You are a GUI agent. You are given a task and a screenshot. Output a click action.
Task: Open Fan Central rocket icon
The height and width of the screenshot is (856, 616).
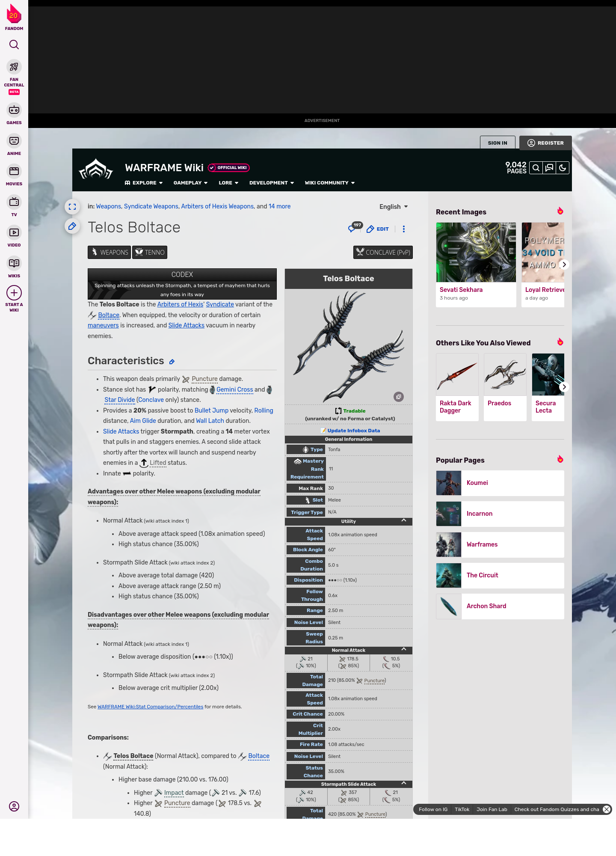(x=14, y=67)
